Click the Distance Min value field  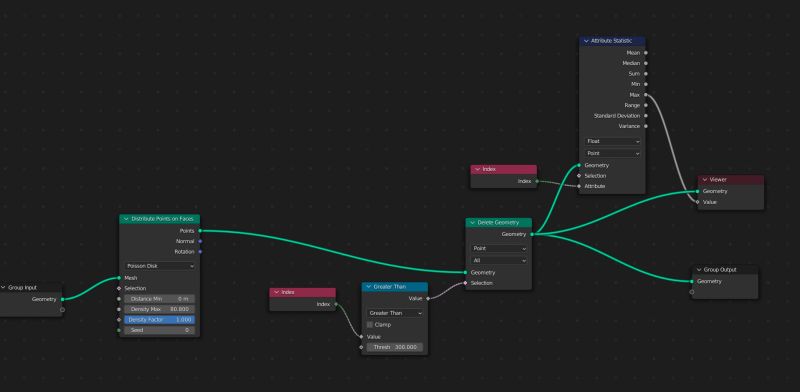[160, 299]
